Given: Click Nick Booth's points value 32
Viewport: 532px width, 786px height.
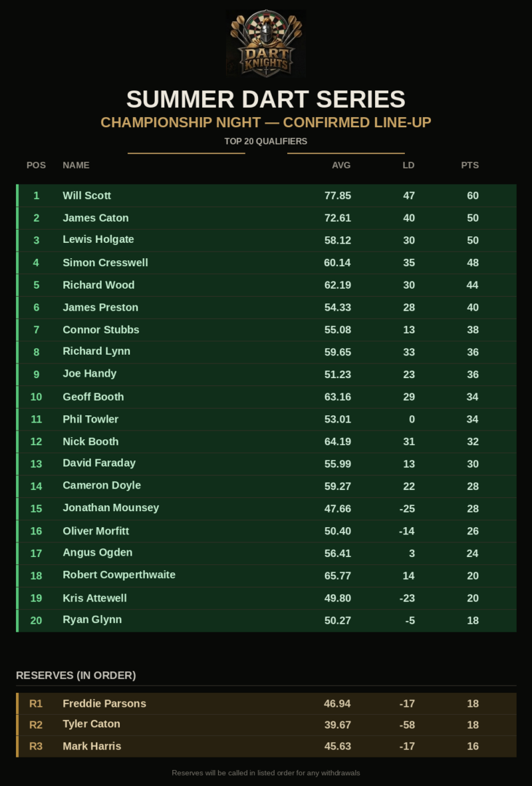Looking at the screenshot, I should pyautogui.click(x=472, y=442).
